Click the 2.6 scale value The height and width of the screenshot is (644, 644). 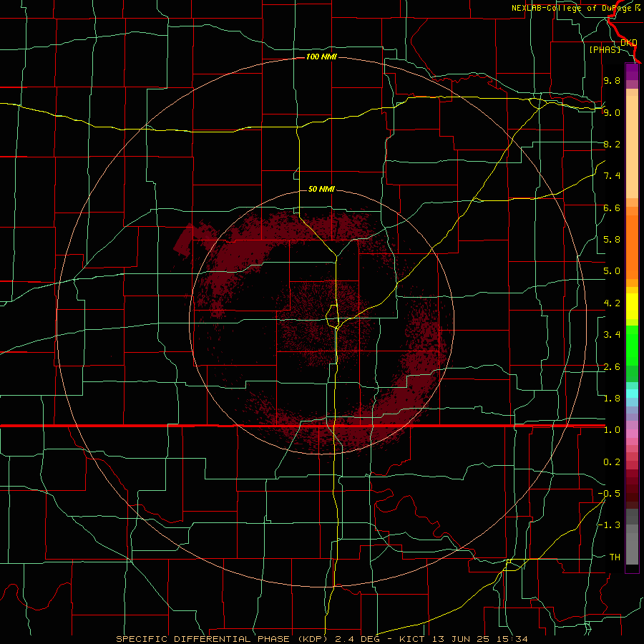612,367
